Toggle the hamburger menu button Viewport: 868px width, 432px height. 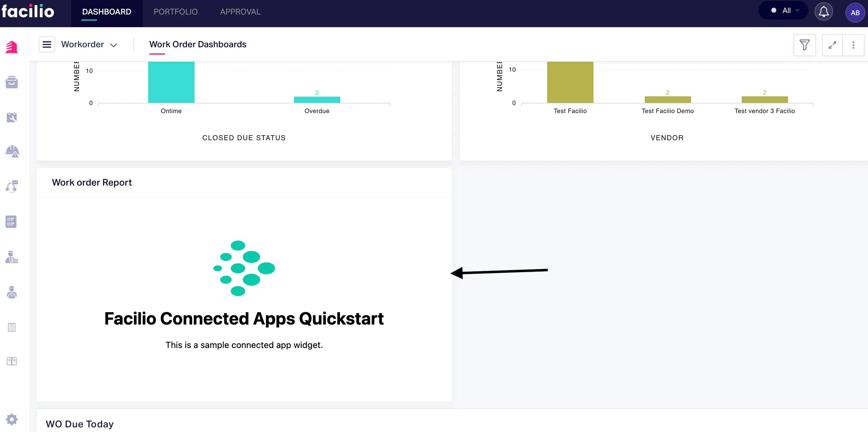click(47, 44)
